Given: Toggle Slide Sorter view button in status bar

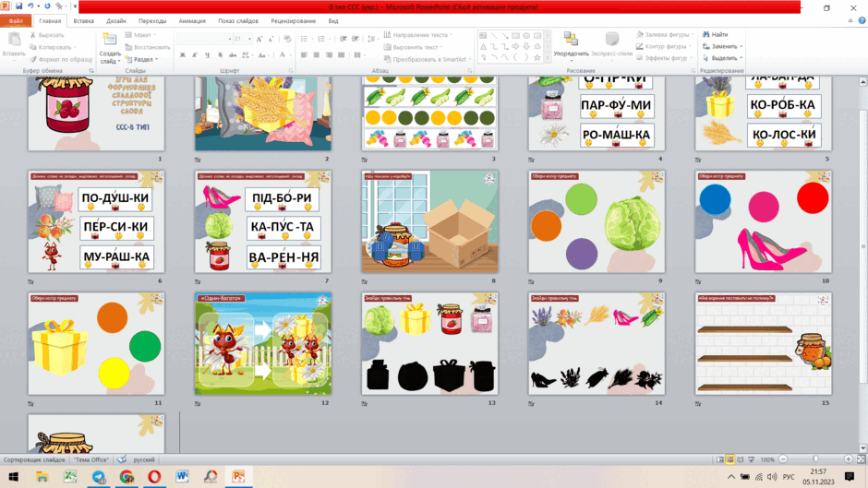Looking at the screenshot, I should tap(730, 459).
